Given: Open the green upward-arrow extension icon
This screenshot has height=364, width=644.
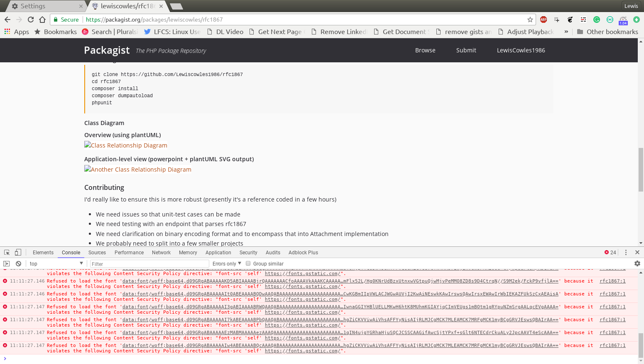Looking at the screenshot, I should (x=637, y=20).
